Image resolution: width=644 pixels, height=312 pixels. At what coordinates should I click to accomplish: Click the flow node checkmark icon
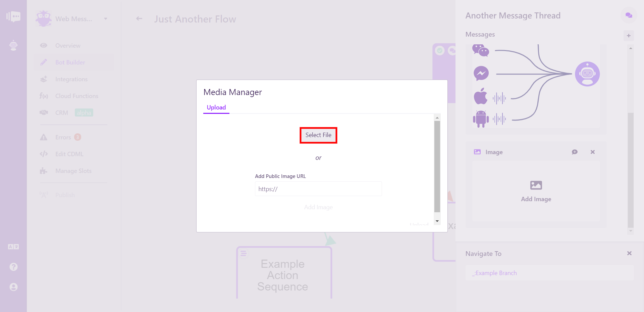(x=440, y=51)
